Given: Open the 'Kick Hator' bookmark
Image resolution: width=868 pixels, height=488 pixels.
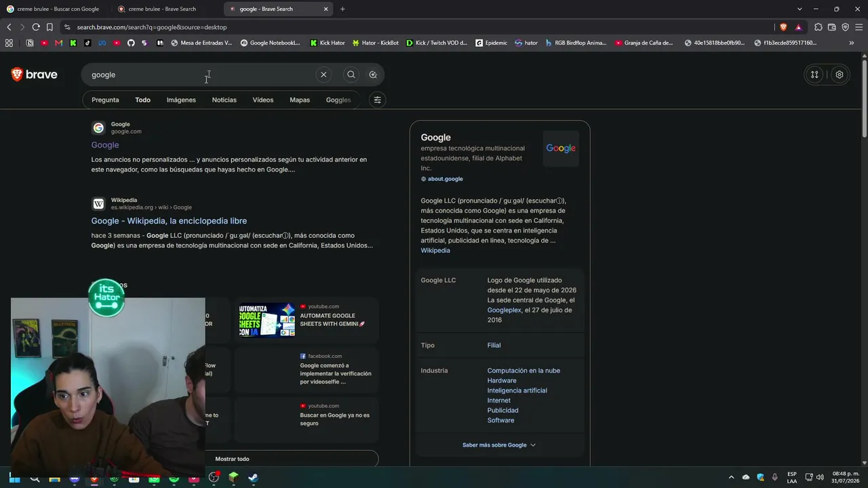Looking at the screenshot, I should point(327,43).
